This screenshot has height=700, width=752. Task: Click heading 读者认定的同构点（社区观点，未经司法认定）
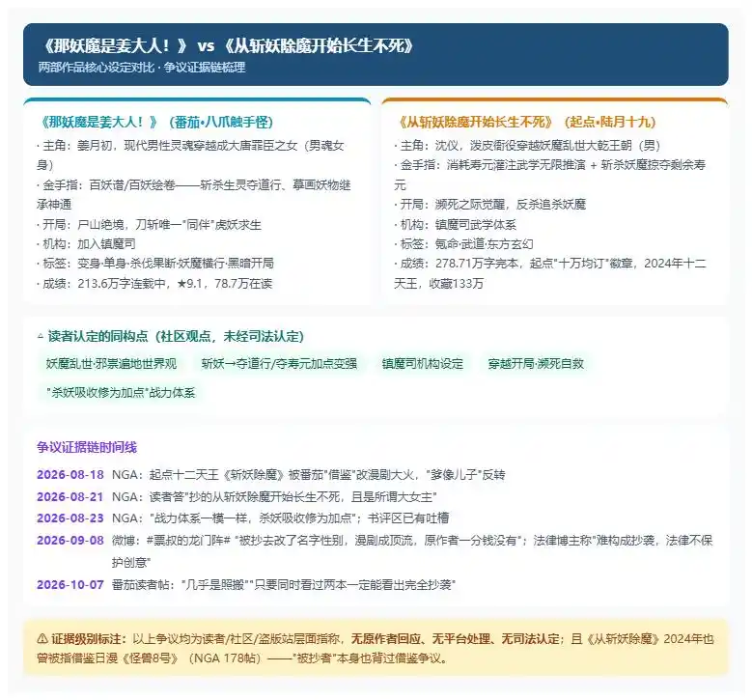tap(176, 336)
